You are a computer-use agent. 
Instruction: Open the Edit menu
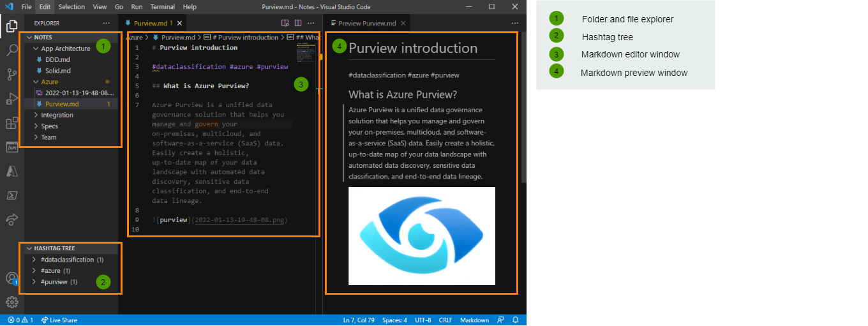pyautogui.click(x=44, y=6)
